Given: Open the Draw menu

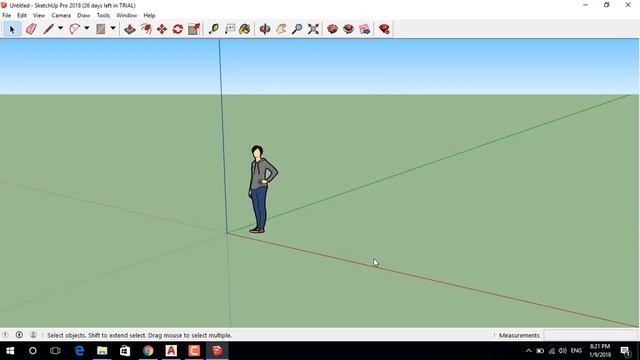Looking at the screenshot, I should 84,15.
